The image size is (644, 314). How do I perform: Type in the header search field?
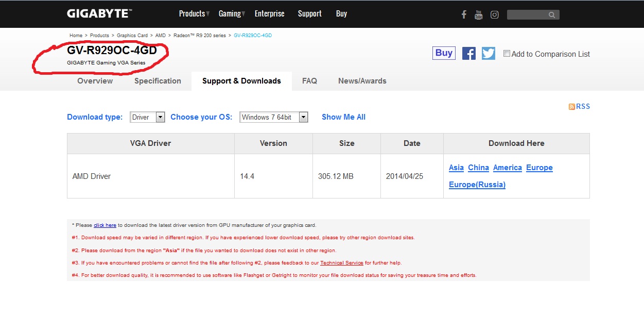pyautogui.click(x=527, y=14)
